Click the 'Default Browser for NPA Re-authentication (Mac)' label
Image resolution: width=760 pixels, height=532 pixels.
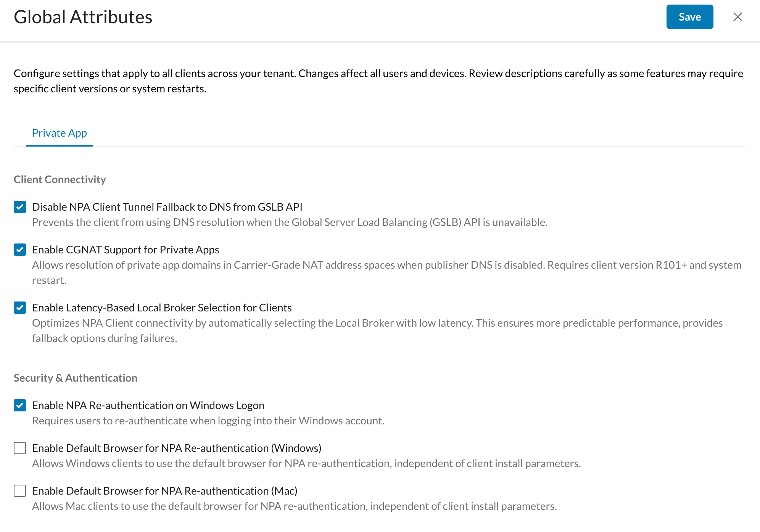(165, 491)
